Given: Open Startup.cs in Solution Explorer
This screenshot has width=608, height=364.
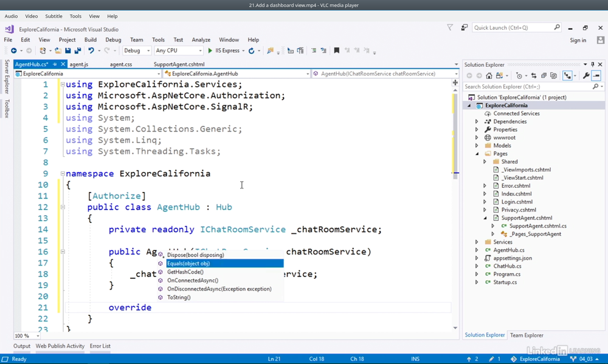Looking at the screenshot, I should (505, 282).
